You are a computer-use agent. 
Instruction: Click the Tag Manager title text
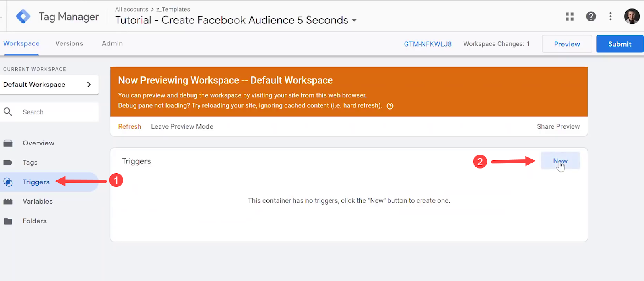tap(68, 17)
